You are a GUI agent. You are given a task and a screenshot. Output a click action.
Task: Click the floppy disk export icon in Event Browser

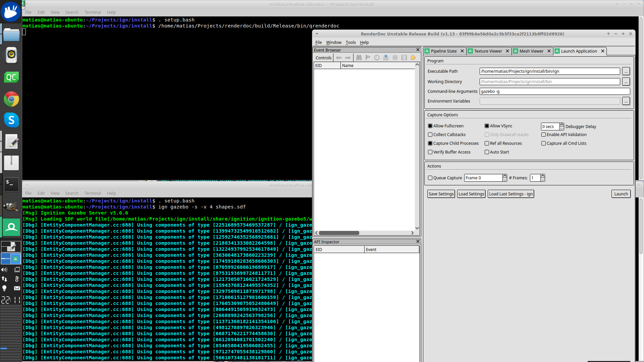click(404, 58)
